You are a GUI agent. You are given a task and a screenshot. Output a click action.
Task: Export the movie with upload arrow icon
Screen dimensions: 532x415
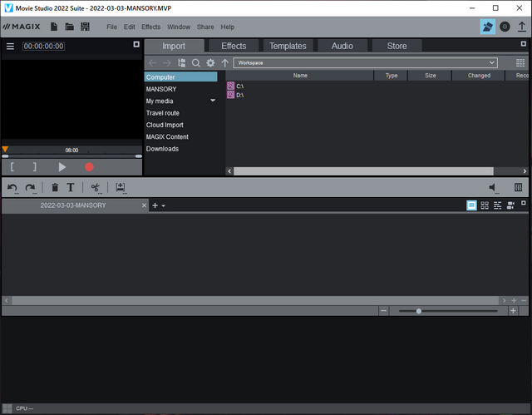pos(522,27)
